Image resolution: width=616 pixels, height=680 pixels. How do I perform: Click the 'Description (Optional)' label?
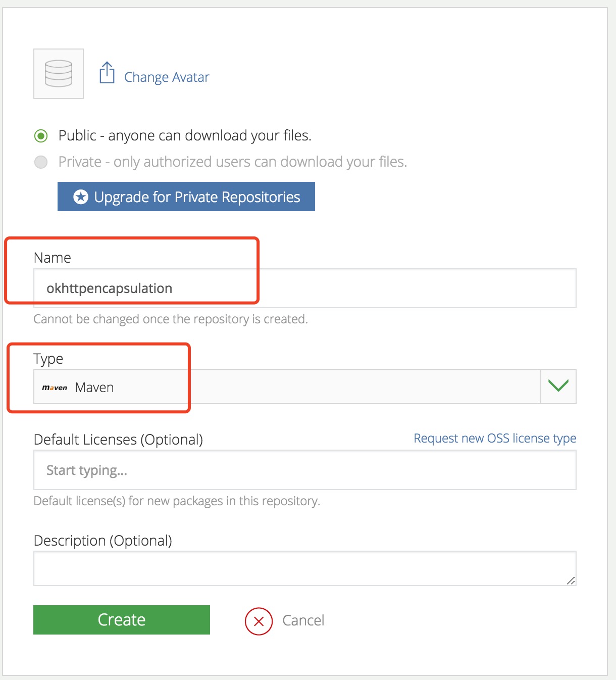(x=103, y=541)
